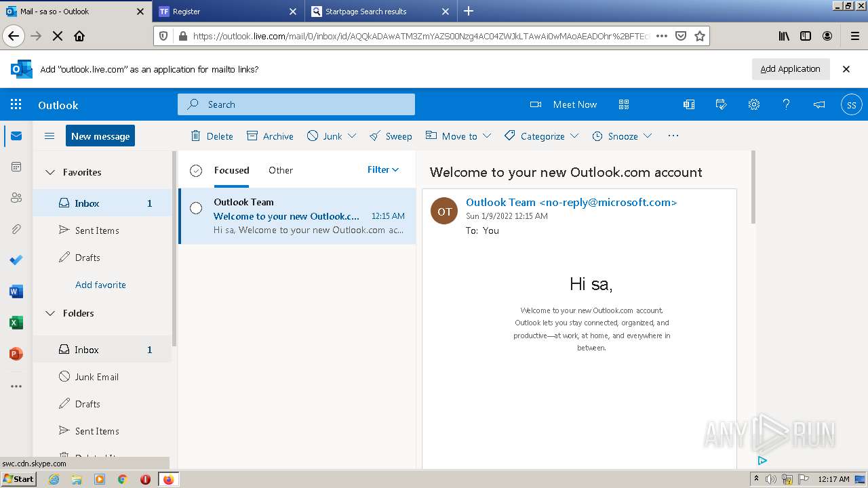Dismiss the mailto notification bar
Viewport: 868px width, 488px height.
pyautogui.click(x=846, y=68)
